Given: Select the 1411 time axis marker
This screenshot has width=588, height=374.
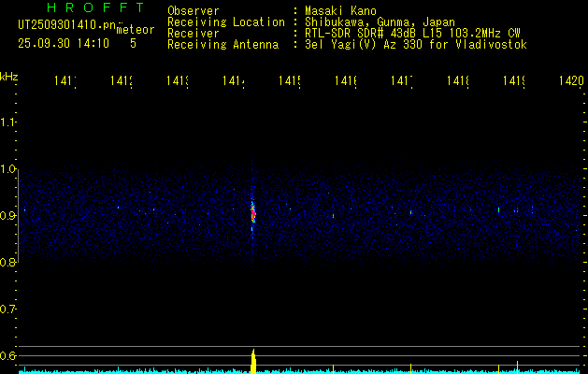Looking at the screenshot, I should click(x=65, y=82).
